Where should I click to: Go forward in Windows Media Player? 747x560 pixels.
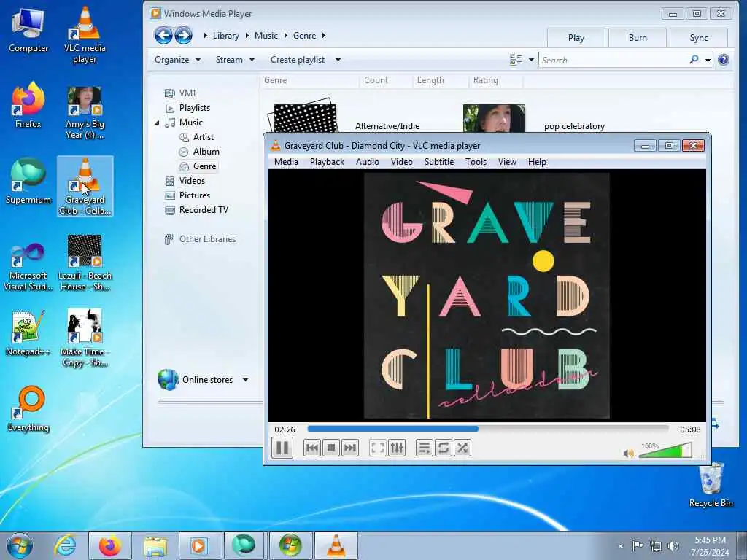coord(183,35)
